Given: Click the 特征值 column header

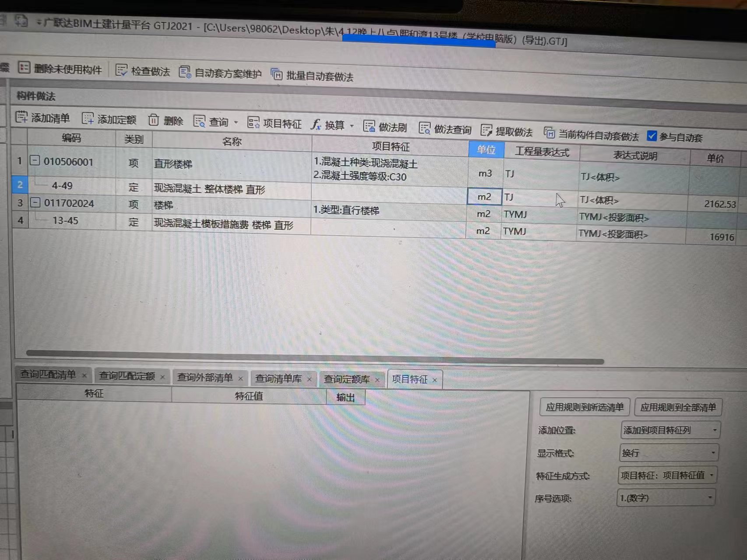Looking at the screenshot, I should click(x=249, y=396).
